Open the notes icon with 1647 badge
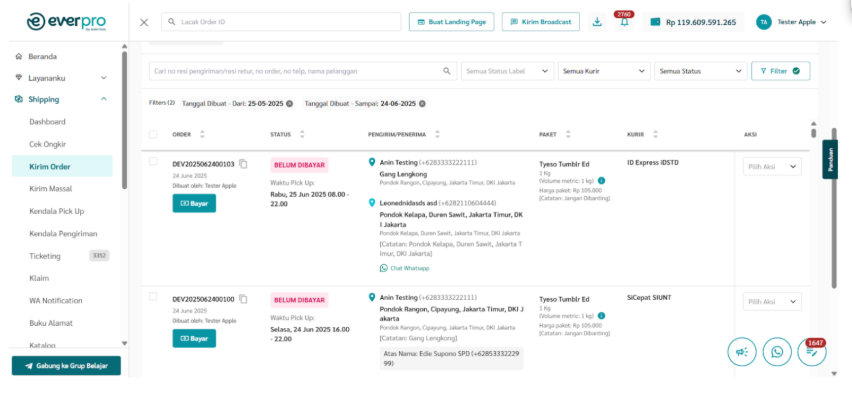Viewport: 852px width, 393px height. [x=812, y=352]
